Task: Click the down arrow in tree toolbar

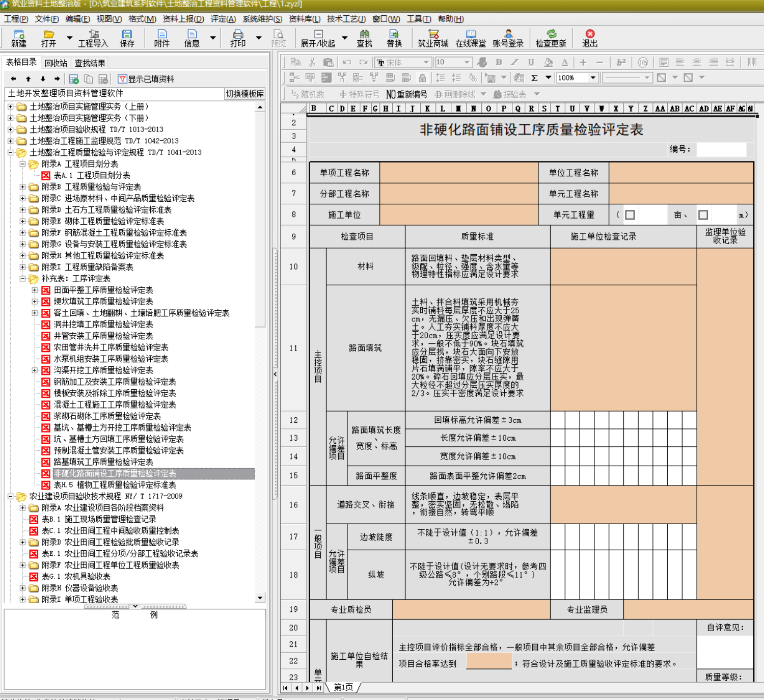Action: pos(43,79)
